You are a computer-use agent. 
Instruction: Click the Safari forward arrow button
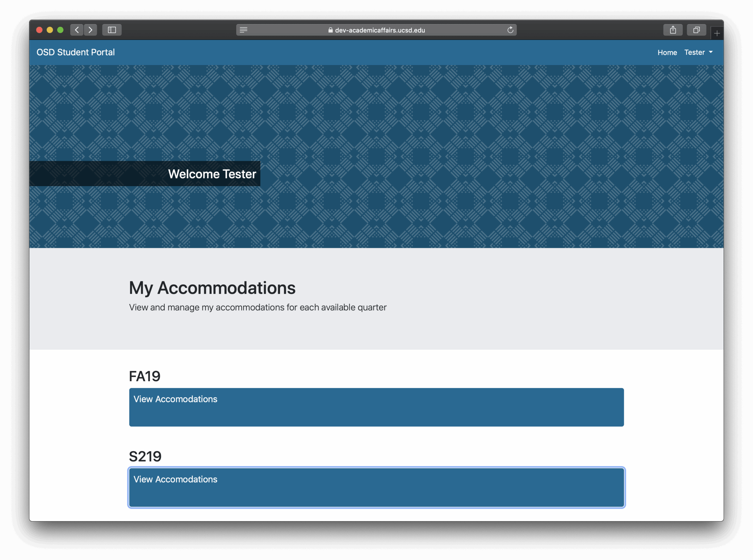coord(91,30)
